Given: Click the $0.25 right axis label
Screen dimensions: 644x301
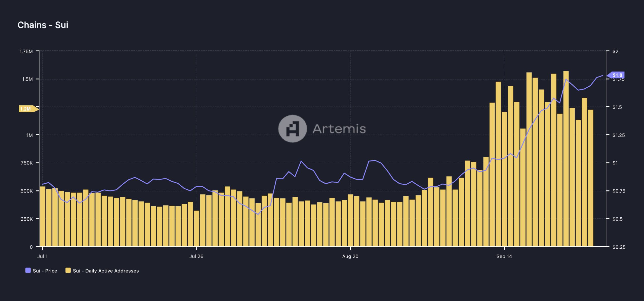Looking at the screenshot, I should [619, 247].
